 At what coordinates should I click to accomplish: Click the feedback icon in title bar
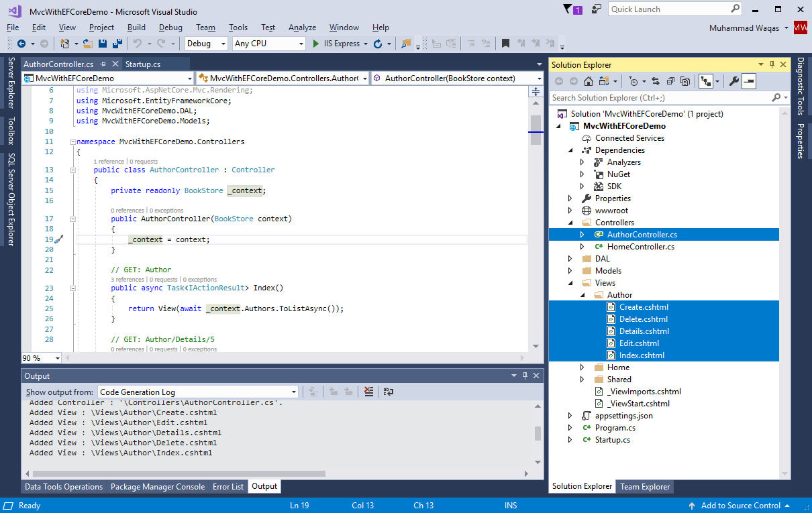(597, 9)
